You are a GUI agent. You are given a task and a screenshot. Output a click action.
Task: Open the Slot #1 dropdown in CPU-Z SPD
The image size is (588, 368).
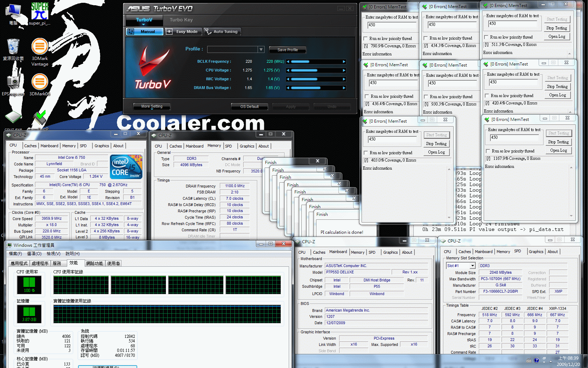[472, 266]
